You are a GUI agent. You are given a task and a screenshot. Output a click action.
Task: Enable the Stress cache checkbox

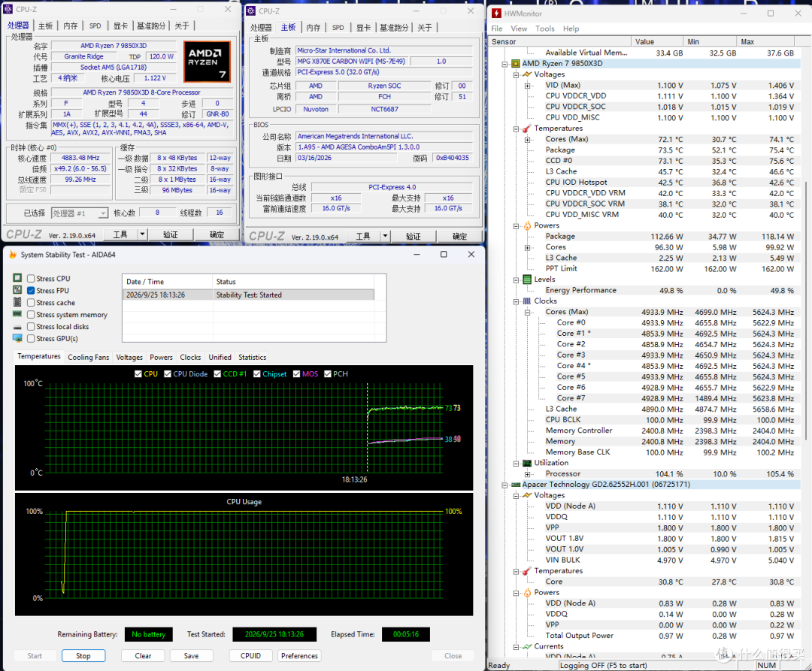pos(31,303)
